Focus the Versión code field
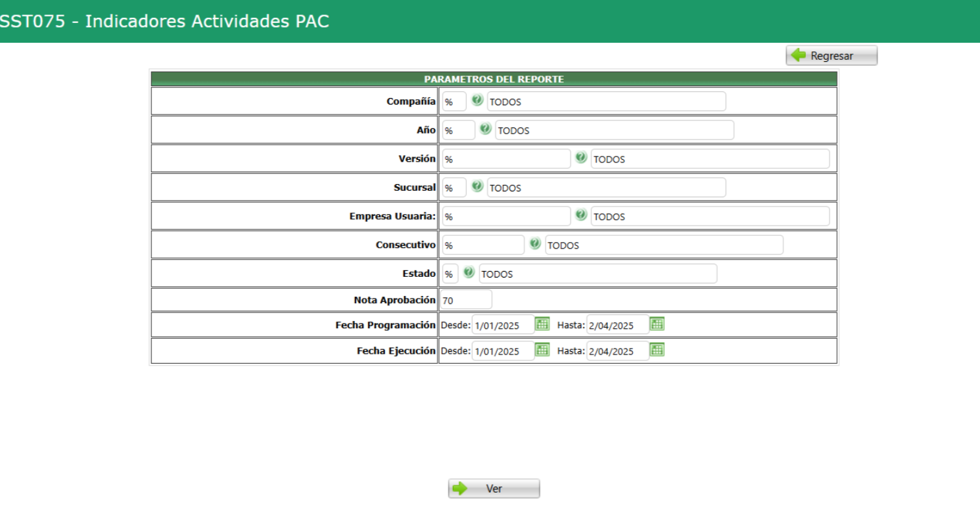980x511 pixels. coord(506,159)
